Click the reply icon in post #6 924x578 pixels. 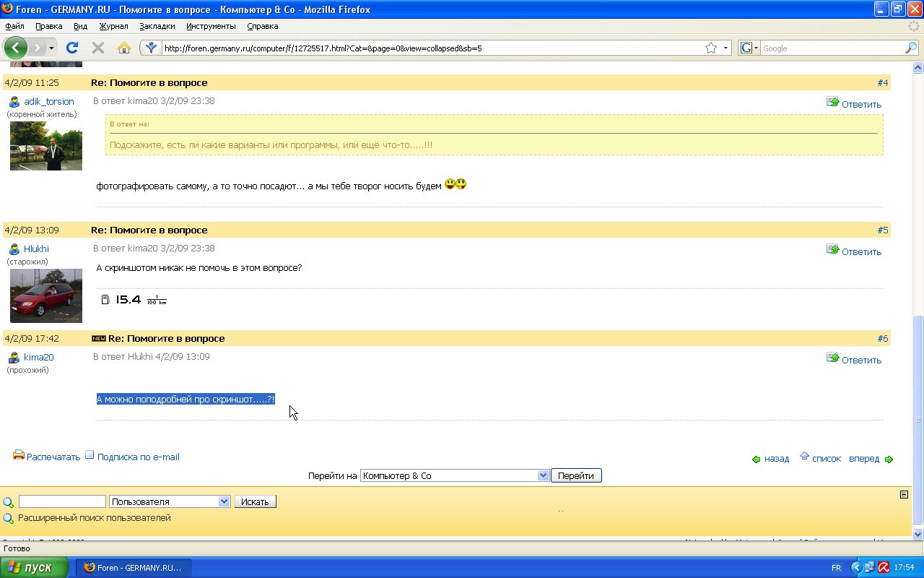(x=833, y=358)
